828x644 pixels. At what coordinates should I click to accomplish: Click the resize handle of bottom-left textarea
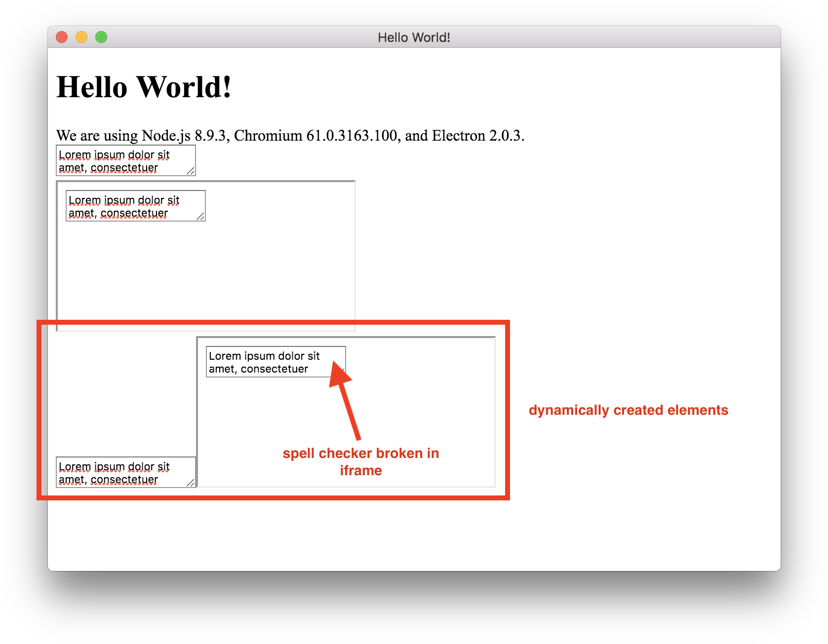[191, 483]
